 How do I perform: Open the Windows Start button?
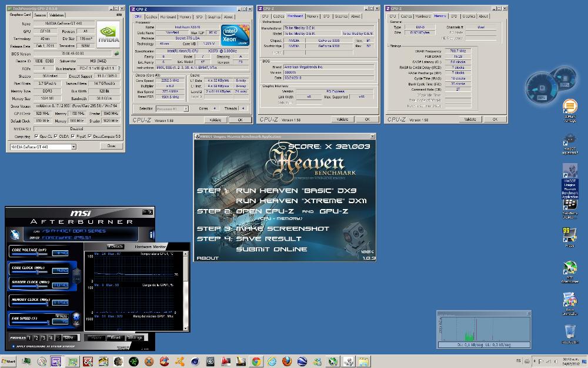(9, 362)
